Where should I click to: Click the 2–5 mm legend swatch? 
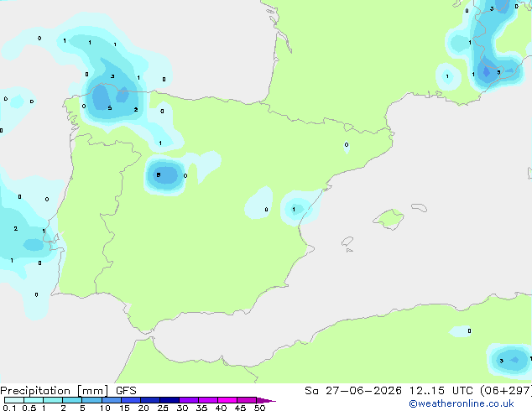coord(72,400)
